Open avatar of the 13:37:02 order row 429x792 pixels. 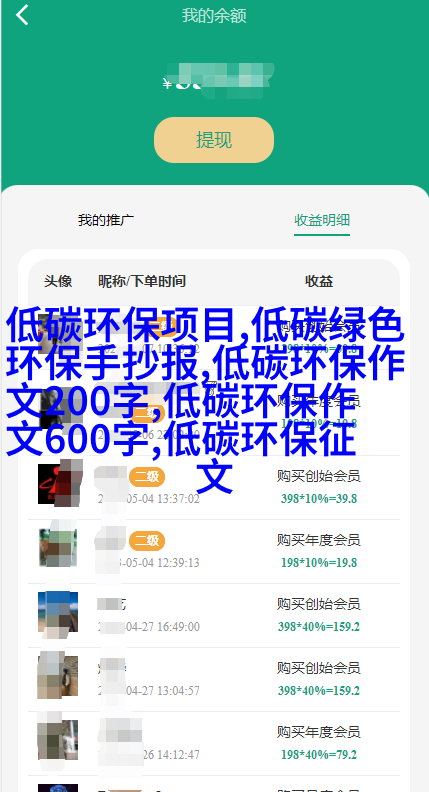58,484
